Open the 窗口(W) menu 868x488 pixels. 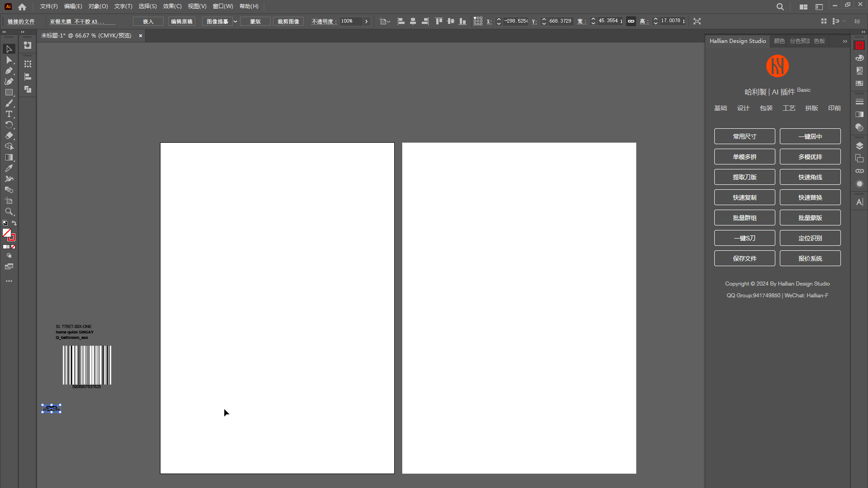[x=223, y=6]
